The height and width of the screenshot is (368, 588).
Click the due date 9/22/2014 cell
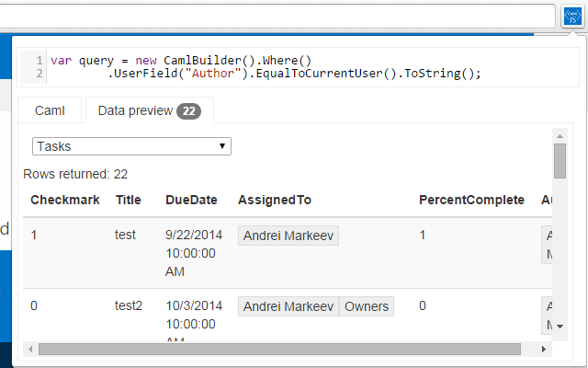194,253
